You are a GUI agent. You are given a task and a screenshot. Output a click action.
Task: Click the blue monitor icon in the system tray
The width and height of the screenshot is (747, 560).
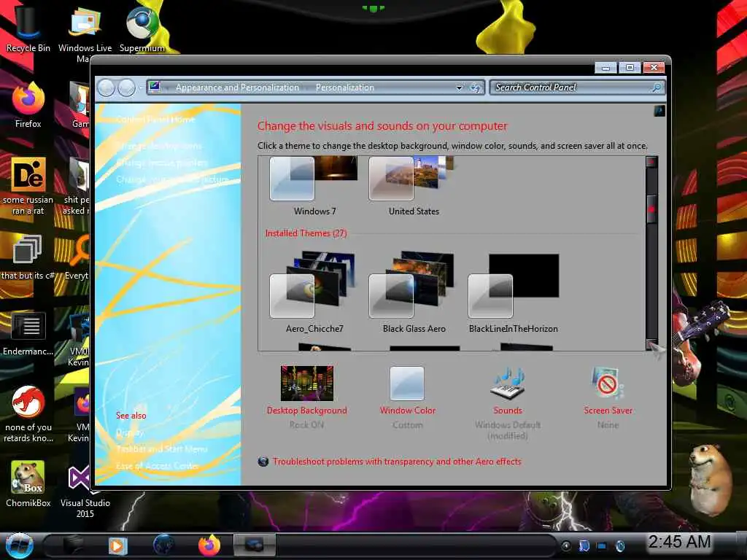(x=602, y=545)
